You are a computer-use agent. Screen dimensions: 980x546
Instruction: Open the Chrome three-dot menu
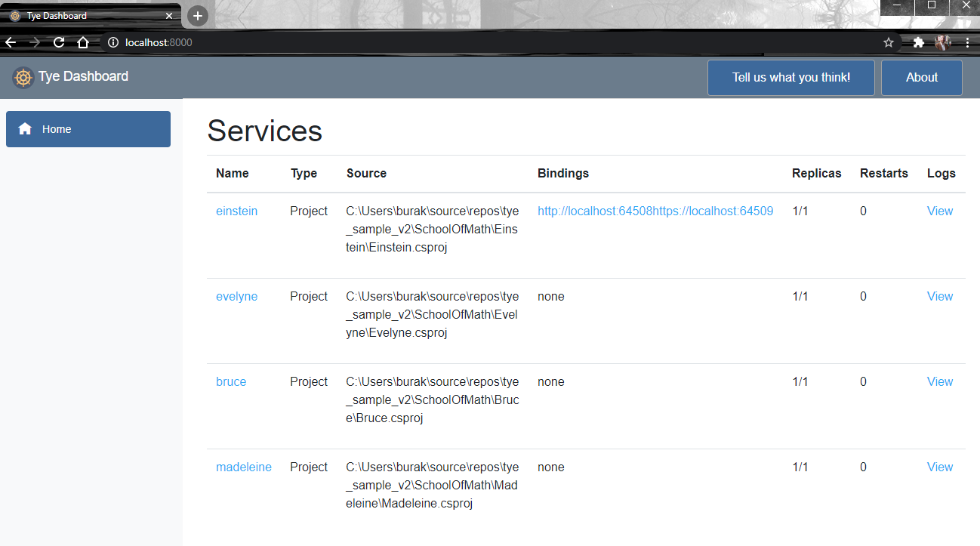(967, 42)
